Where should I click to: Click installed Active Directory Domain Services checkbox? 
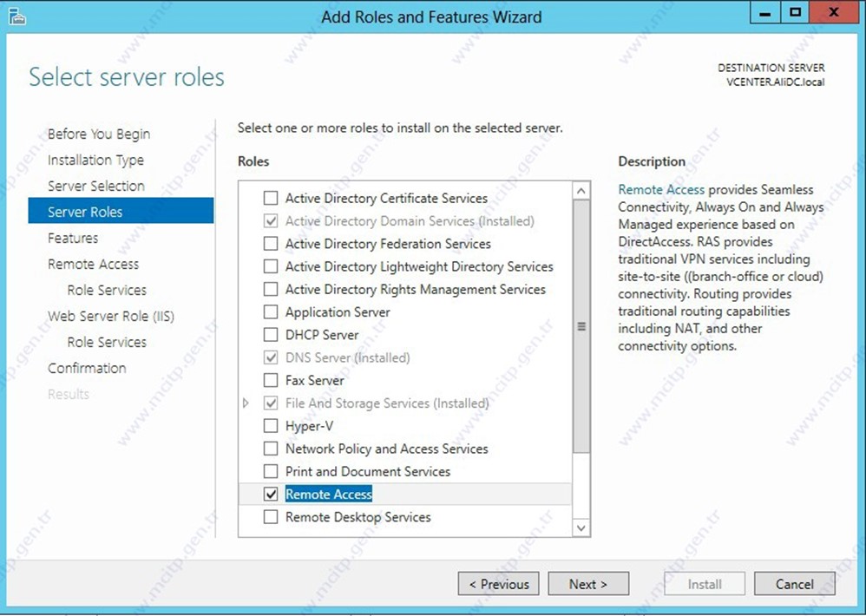(x=271, y=220)
